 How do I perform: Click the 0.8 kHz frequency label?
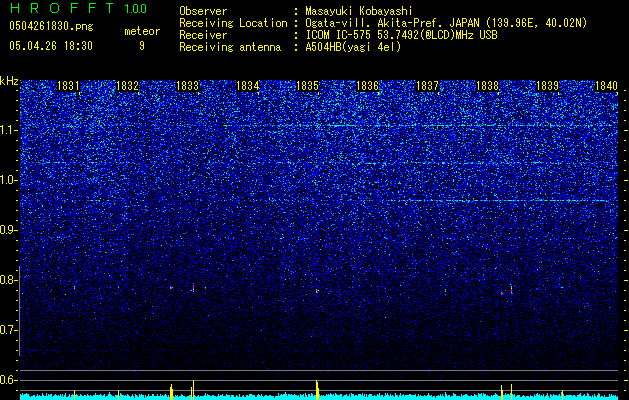tap(8, 280)
